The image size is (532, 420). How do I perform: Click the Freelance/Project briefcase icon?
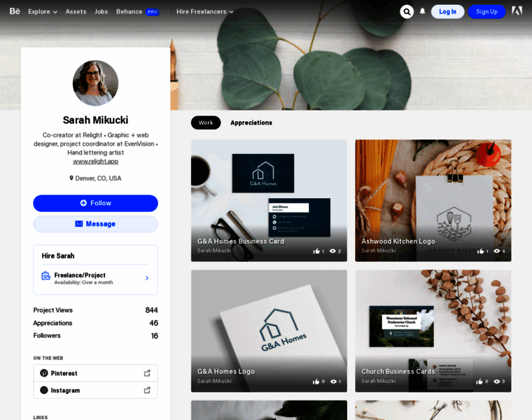[45, 276]
